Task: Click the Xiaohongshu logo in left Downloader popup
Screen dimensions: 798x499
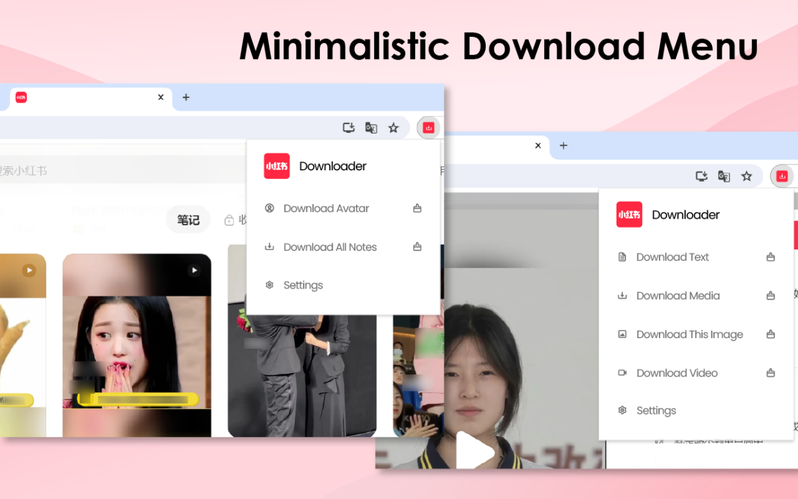Action: pos(276,166)
